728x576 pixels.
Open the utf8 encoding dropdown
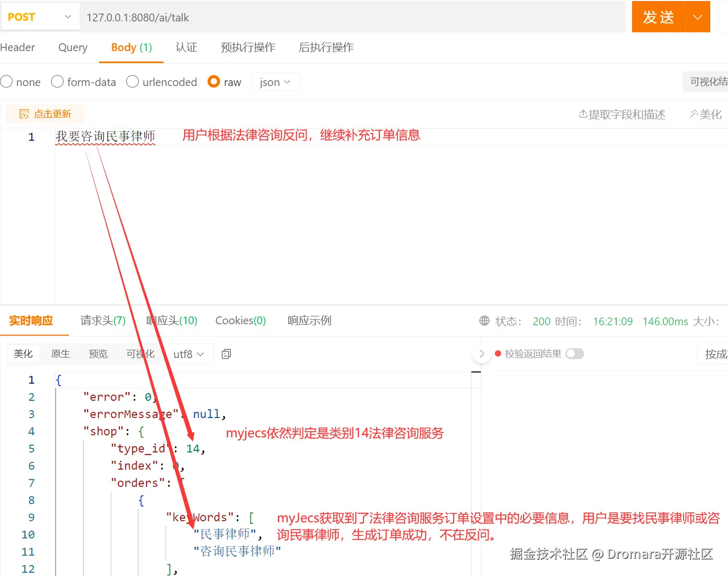pyautogui.click(x=188, y=354)
